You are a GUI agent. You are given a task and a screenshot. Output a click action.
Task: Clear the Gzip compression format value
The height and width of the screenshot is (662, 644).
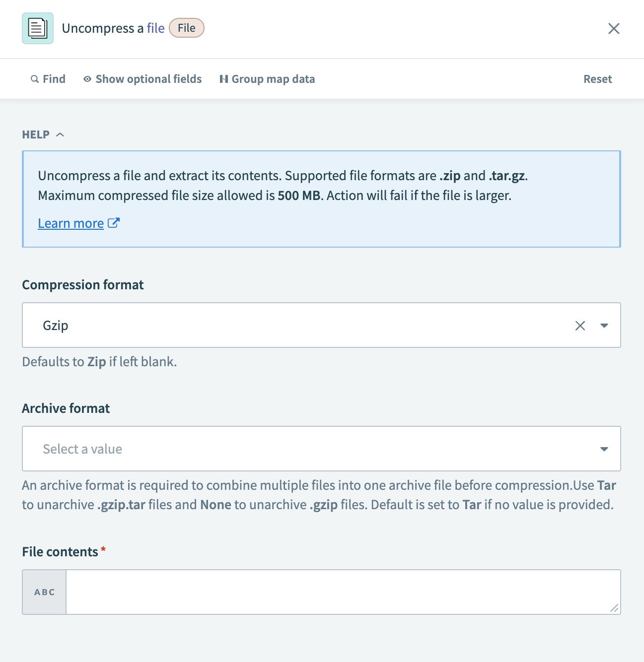tap(580, 326)
